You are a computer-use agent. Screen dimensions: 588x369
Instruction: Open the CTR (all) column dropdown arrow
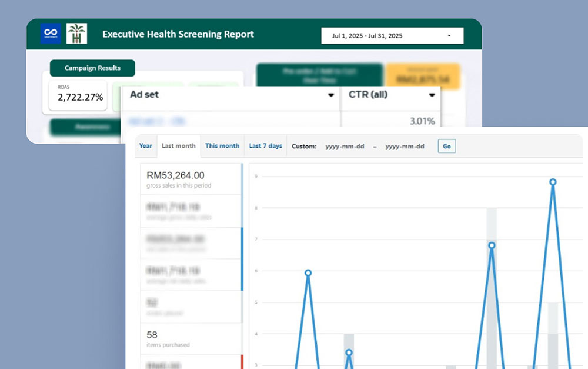(432, 95)
